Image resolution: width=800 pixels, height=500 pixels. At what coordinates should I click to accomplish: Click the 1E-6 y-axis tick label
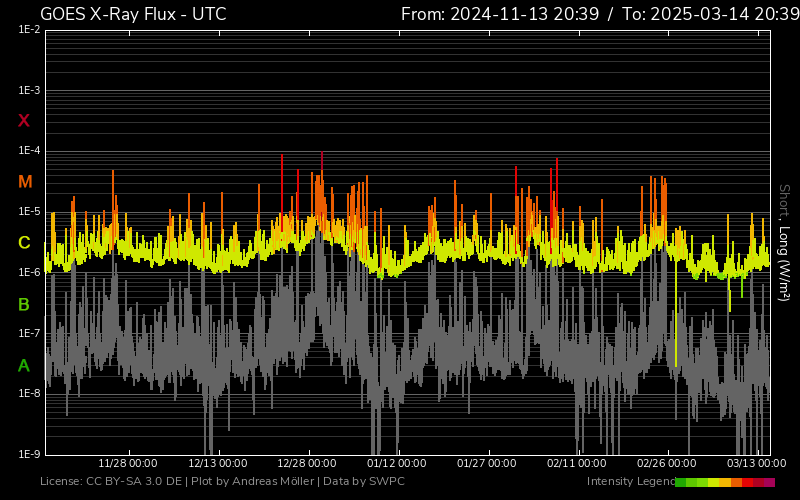(29, 272)
